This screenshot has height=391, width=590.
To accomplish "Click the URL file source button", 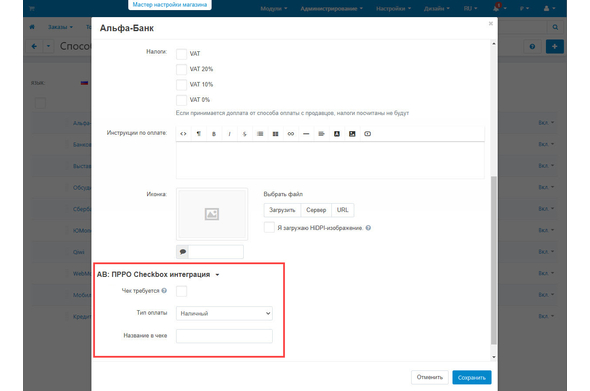I will [x=342, y=210].
